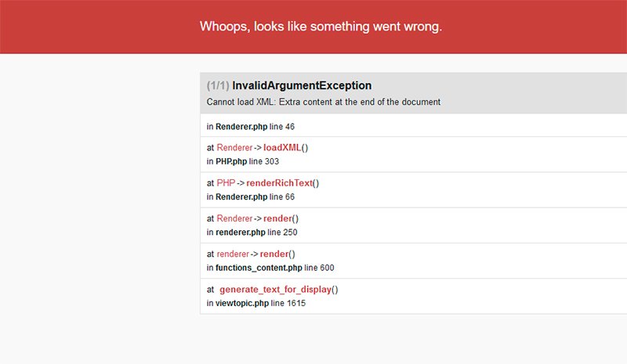This screenshot has width=627, height=364.
Task: Click the generate_text_for_display function link
Action: (x=275, y=290)
